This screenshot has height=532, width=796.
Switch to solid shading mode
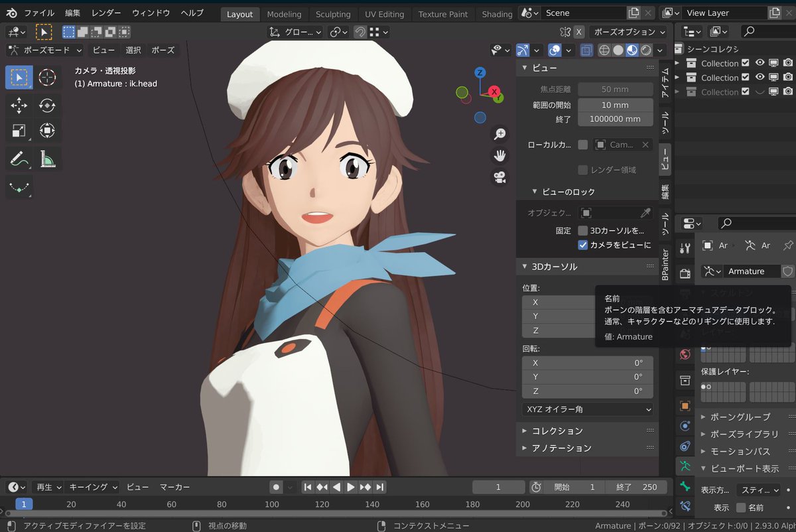click(618, 50)
